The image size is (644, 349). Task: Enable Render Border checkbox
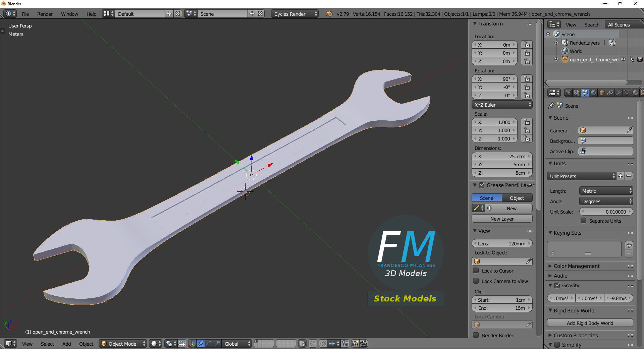476,335
